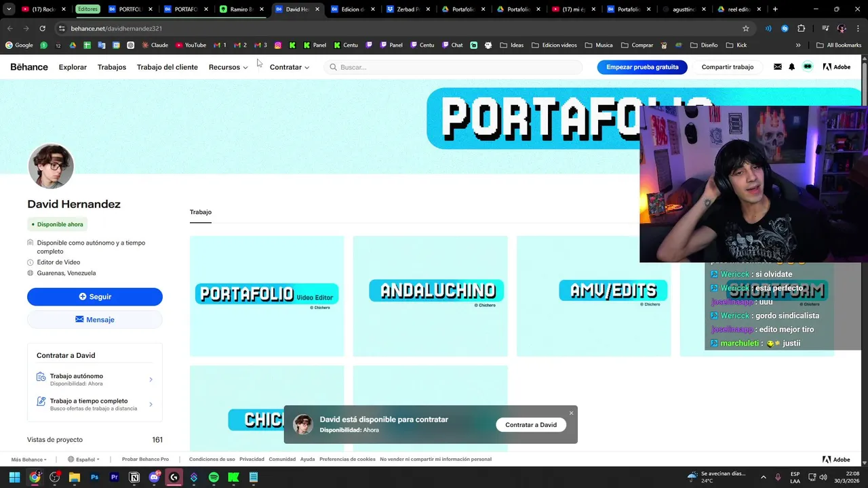868x488 pixels.
Task: Click David Hernandez's profile avatar
Action: pos(51,166)
